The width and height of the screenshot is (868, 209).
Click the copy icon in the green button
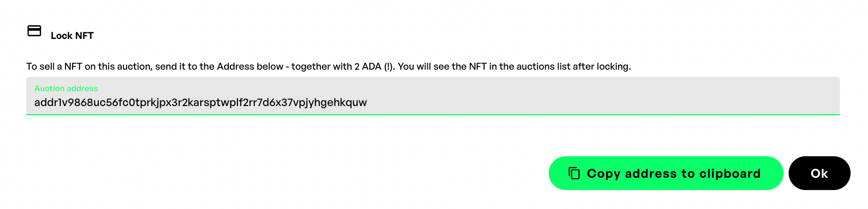(574, 173)
